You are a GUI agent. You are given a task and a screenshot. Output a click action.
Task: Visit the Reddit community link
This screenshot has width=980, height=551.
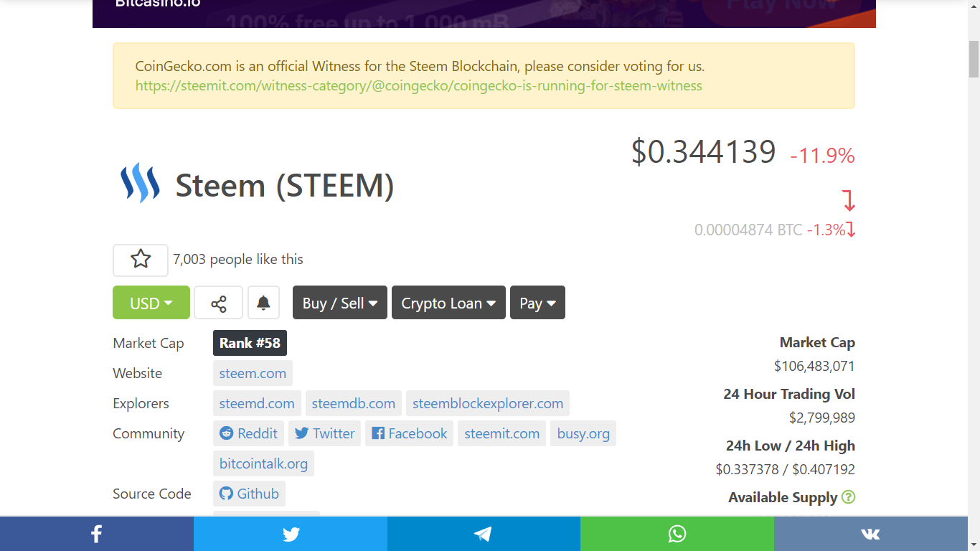pyautogui.click(x=248, y=433)
